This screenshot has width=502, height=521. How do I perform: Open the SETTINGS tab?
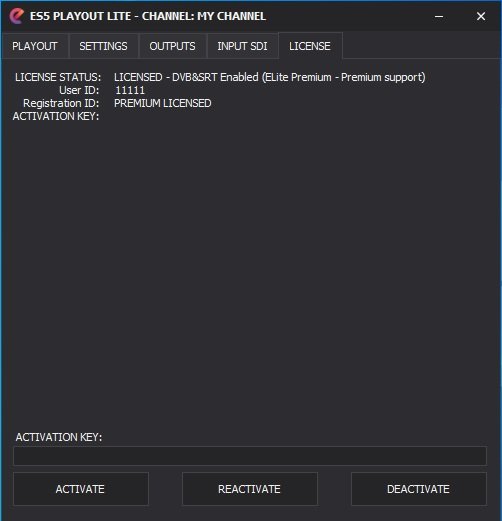[x=103, y=46]
